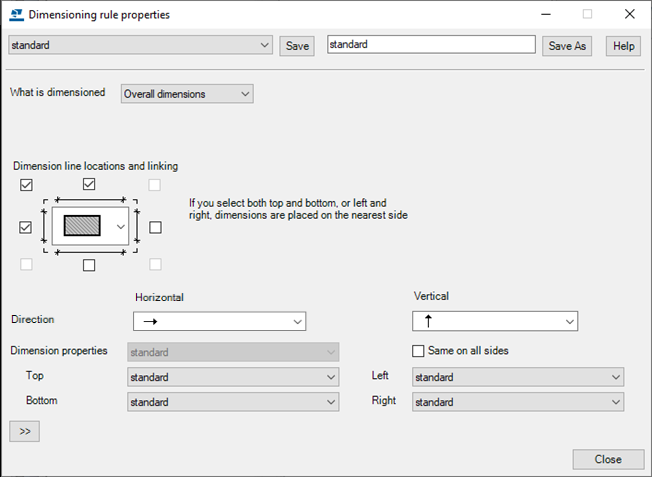Click the Save button

(296, 46)
